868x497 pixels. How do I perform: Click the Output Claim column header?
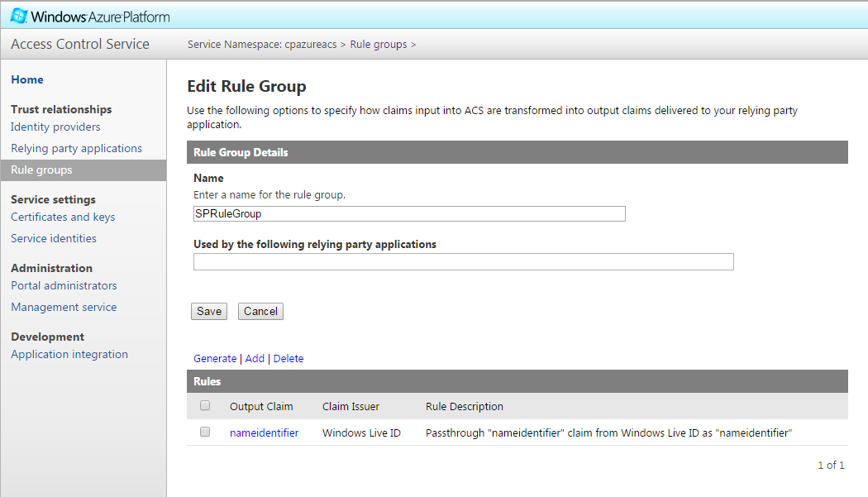coord(261,406)
